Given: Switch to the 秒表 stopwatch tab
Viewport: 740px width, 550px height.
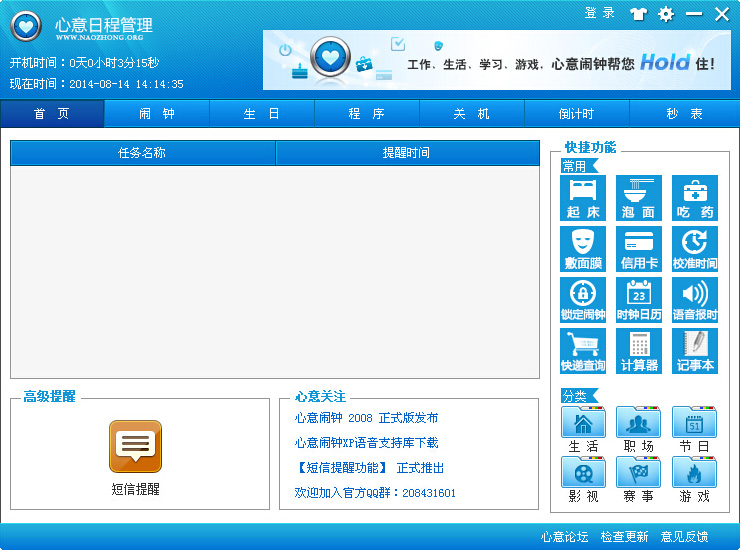Looking at the screenshot, I should (684, 114).
